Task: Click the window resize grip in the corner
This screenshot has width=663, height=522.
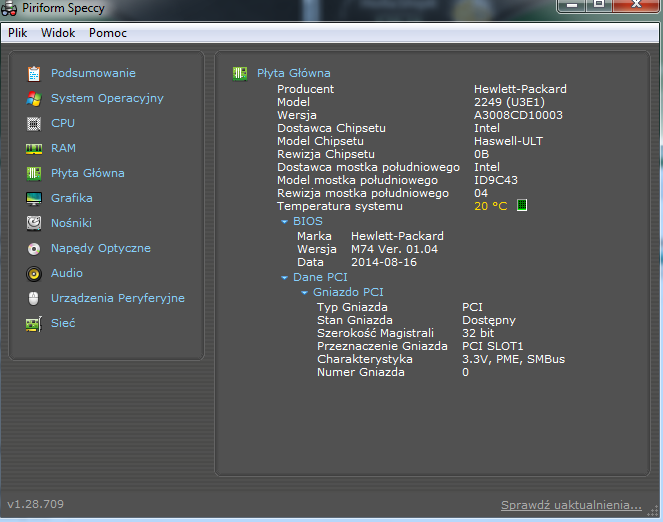Action: (x=653, y=511)
